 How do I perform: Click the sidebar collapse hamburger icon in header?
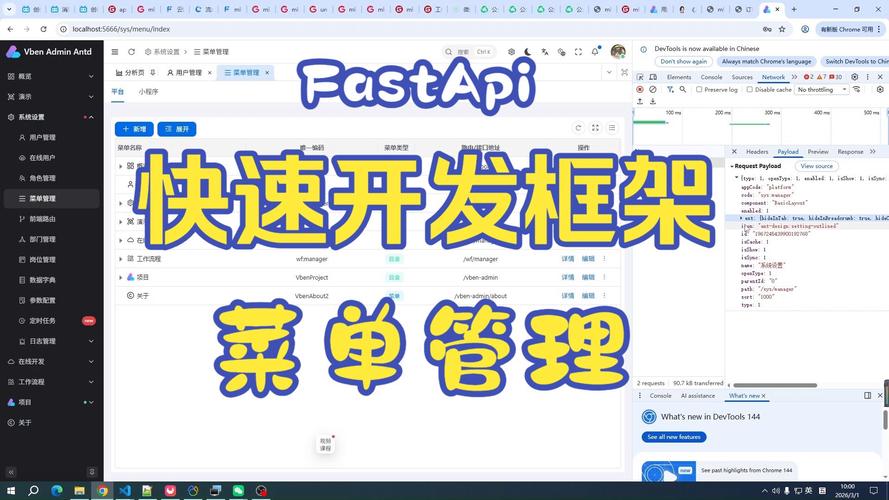115,52
